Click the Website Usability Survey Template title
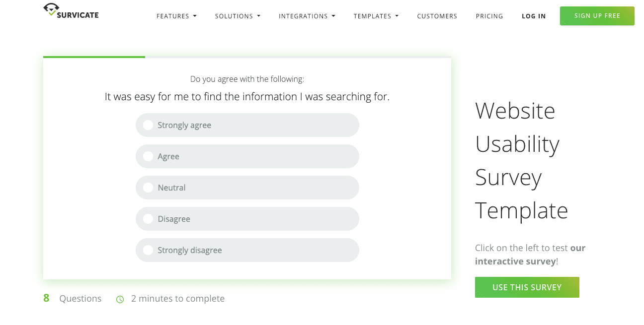The image size is (644, 325). (x=521, y=160)
